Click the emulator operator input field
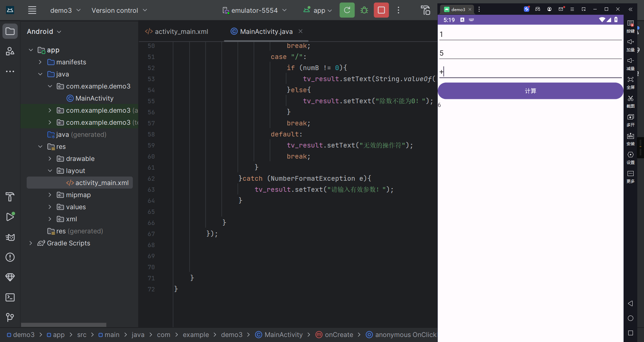 530,72
